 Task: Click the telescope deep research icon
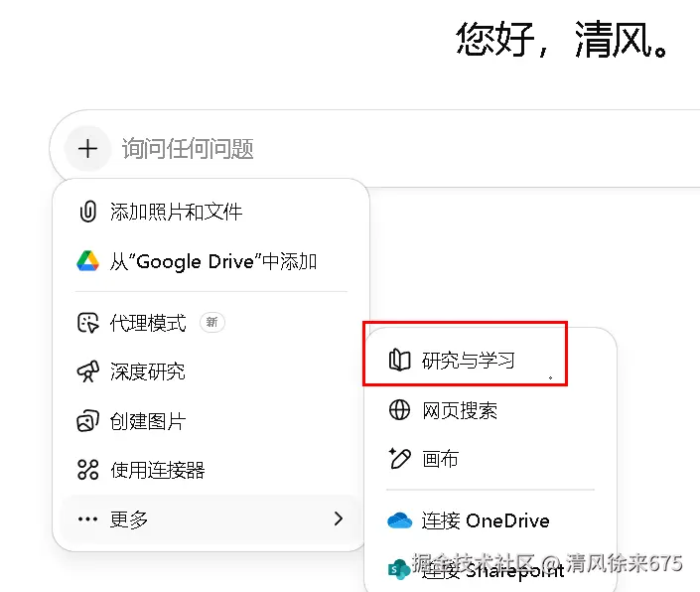pyautogui.click(x=88, y=371)
